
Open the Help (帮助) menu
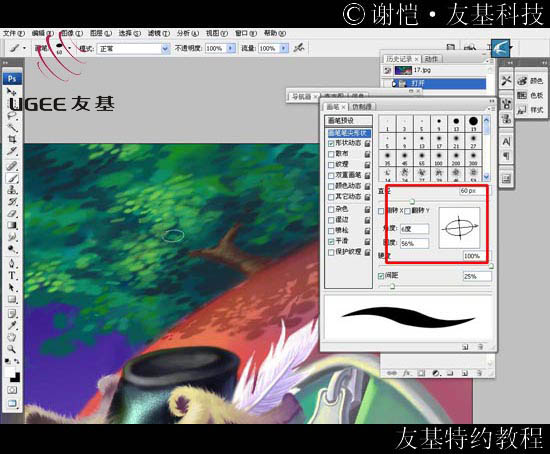(x=275, y=33)
